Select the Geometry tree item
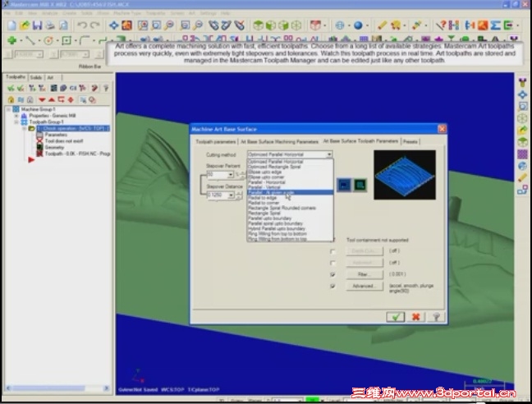 [54, 147]
